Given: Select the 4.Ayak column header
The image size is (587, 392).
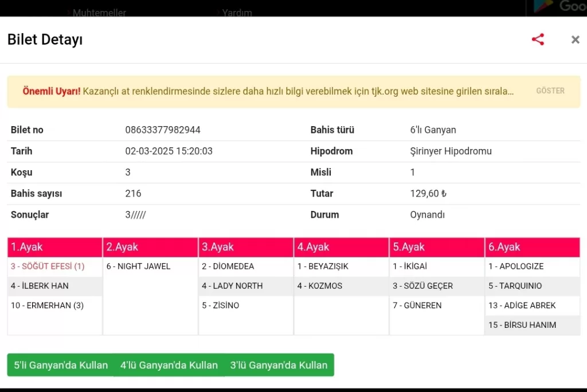Looking at the screenshot, I should [341, 247].
